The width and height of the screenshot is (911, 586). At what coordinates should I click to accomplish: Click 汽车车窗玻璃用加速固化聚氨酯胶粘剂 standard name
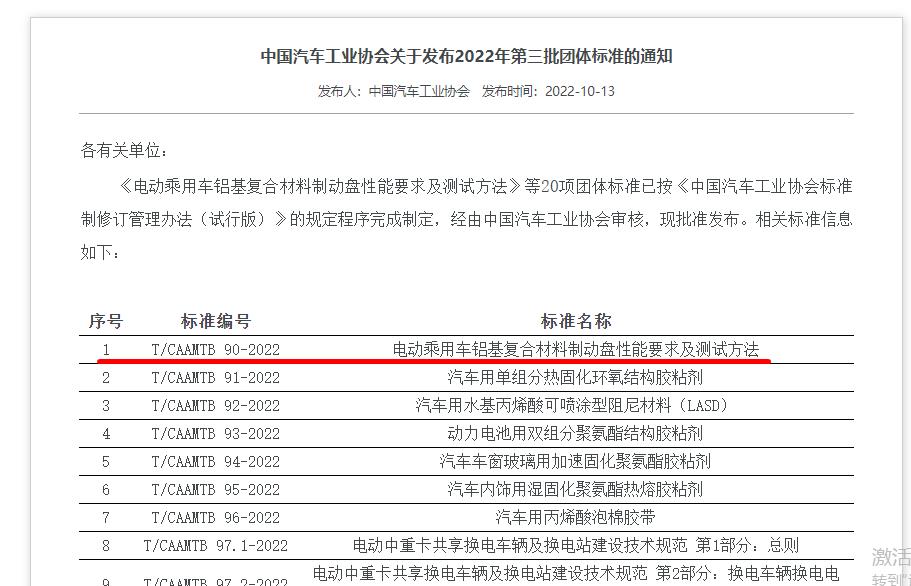coord(575,462)
